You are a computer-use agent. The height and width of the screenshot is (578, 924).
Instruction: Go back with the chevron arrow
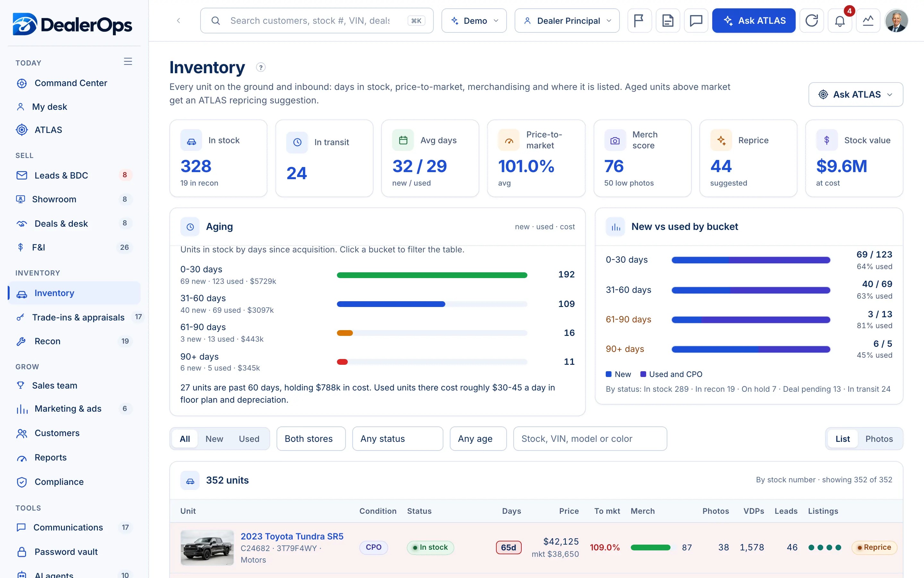[x=178, y=21]
